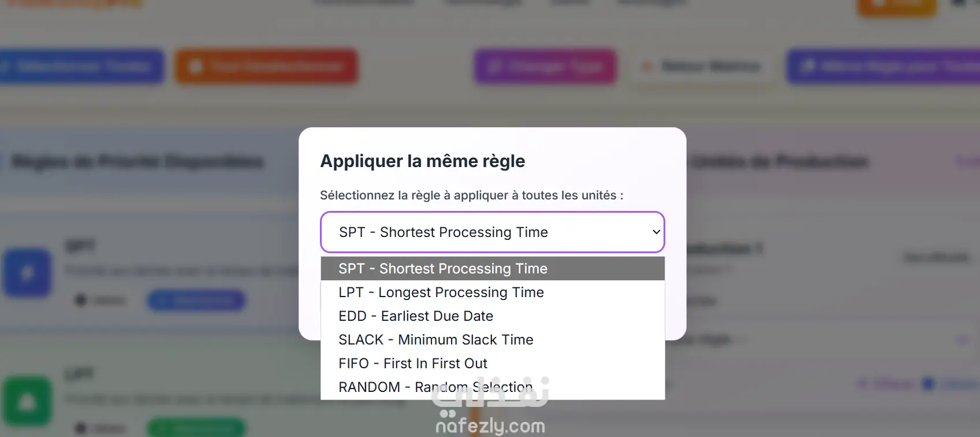The image size is (980, 437).
Task: Expand the production unit rule dropdown chevron
Action: tap(962, 340)
